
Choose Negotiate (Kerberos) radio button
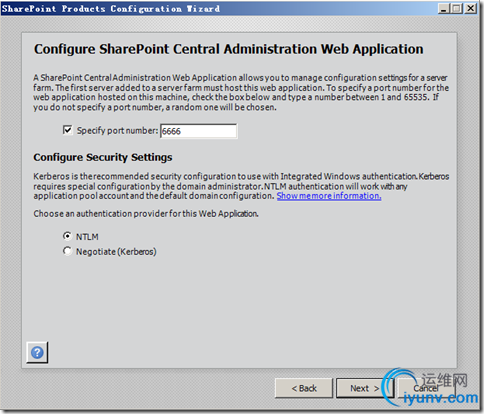click(x=67, y=251)
